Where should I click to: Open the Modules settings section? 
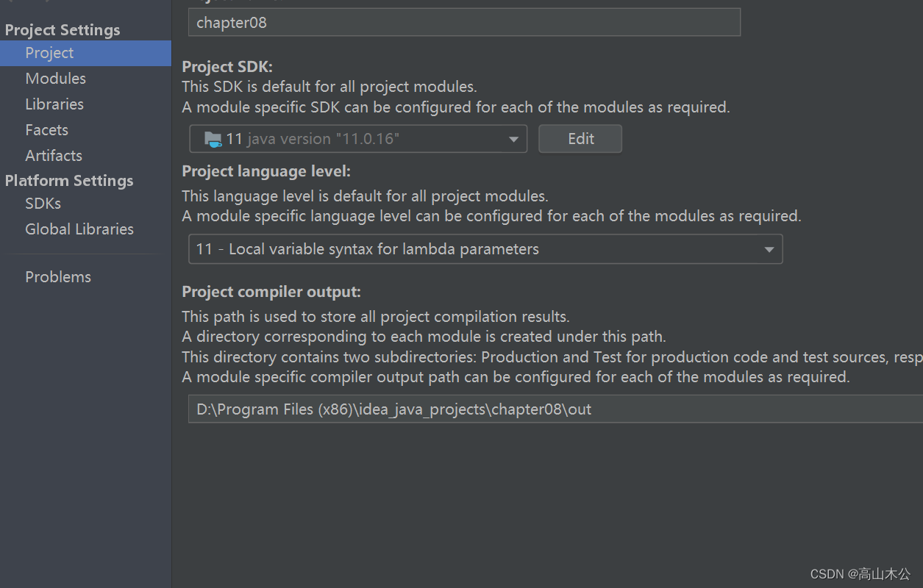[x=55, y=78]
